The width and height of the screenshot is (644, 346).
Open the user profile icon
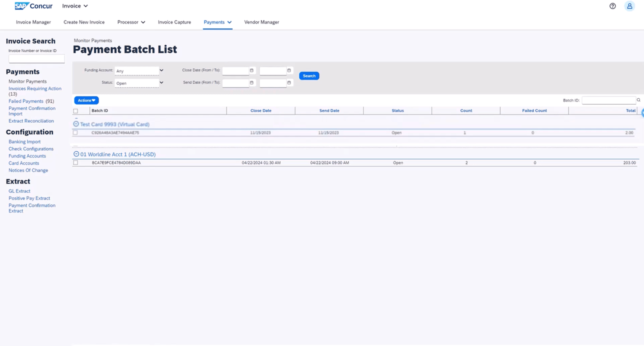coord(630,6)
